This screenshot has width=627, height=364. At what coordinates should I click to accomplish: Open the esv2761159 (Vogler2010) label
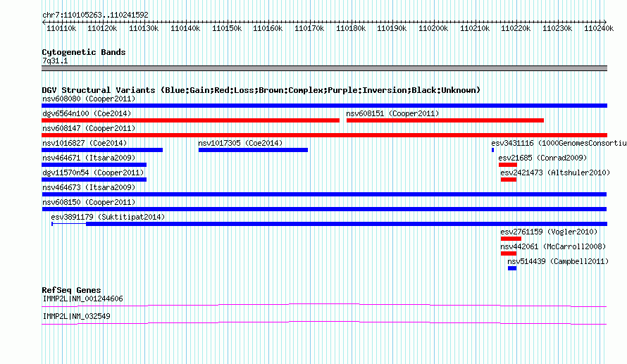549,232
